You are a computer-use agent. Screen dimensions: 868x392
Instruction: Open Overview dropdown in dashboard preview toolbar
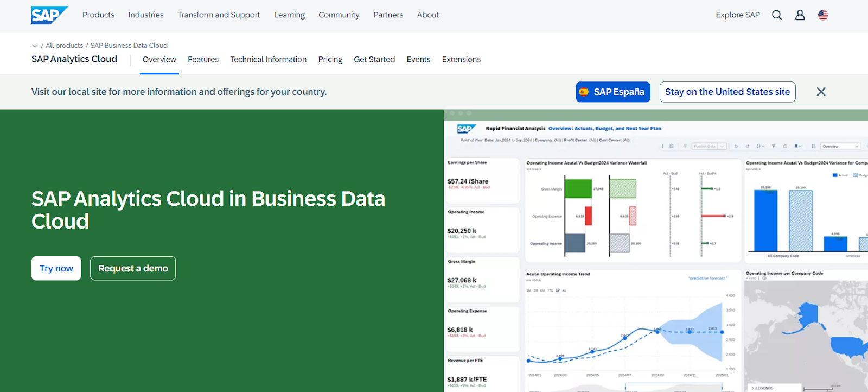pos(840,146)
